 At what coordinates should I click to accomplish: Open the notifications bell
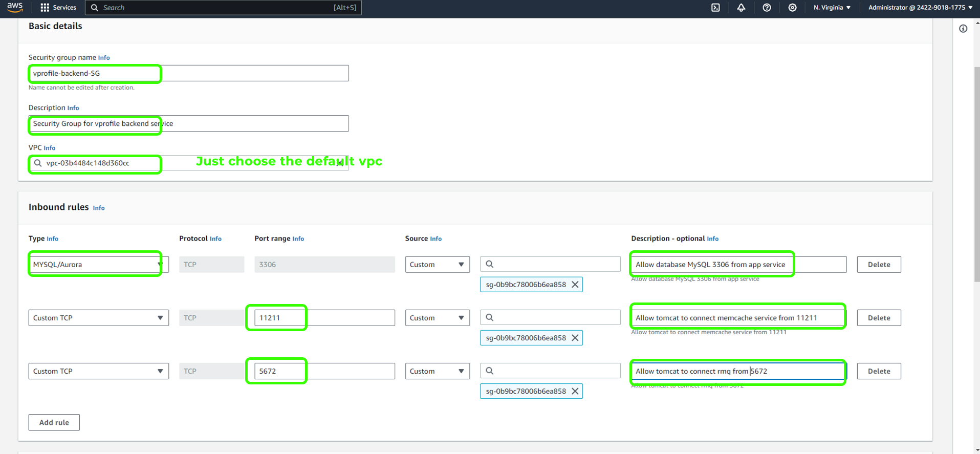click(741, 8)
